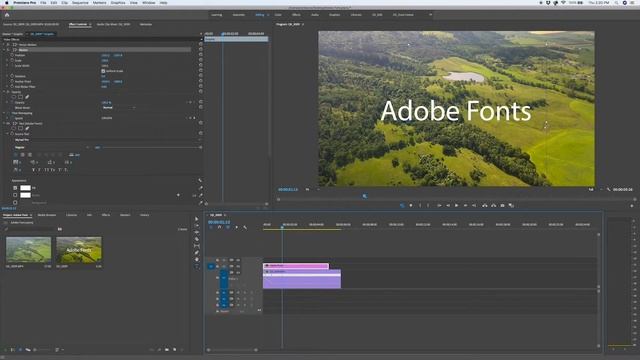Screen dimensions: 640x360
Task: Click Play in the Program monitor
Action: (456, 206)
